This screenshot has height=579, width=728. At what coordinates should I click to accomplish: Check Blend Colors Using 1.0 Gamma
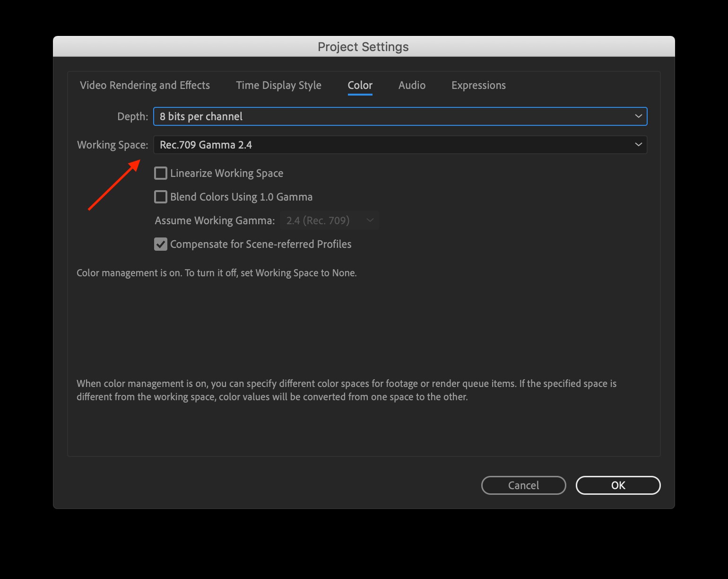point(160,197)
